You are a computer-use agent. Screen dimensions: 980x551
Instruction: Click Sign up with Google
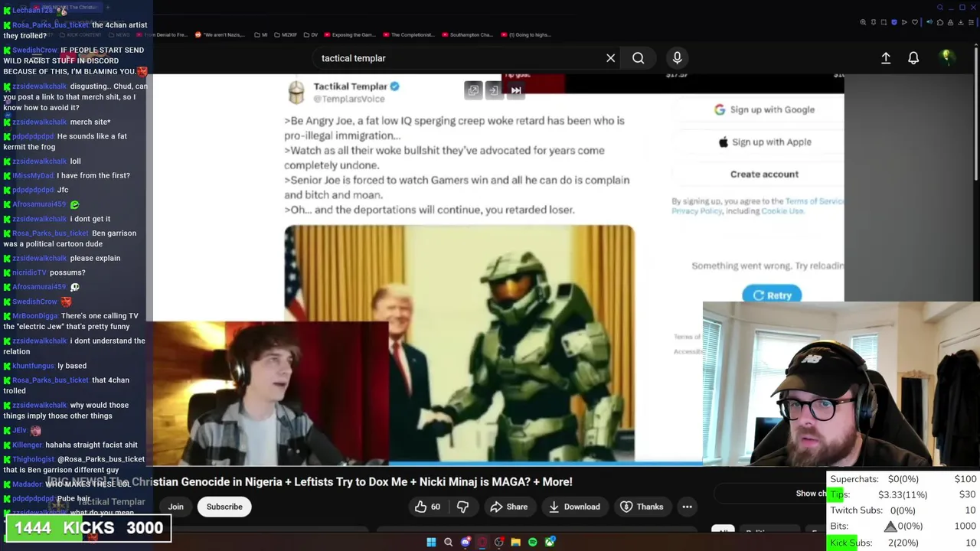point(764,109)
